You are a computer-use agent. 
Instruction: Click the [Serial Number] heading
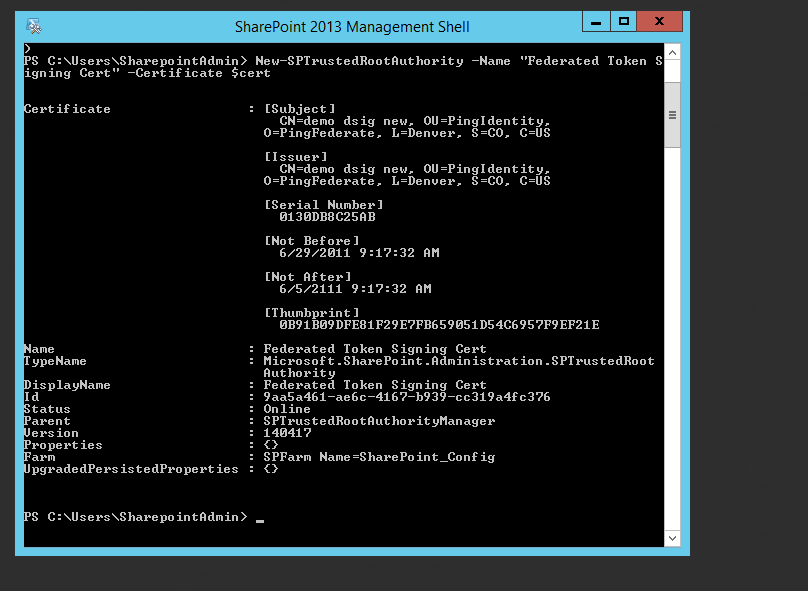tap(324, 205)
